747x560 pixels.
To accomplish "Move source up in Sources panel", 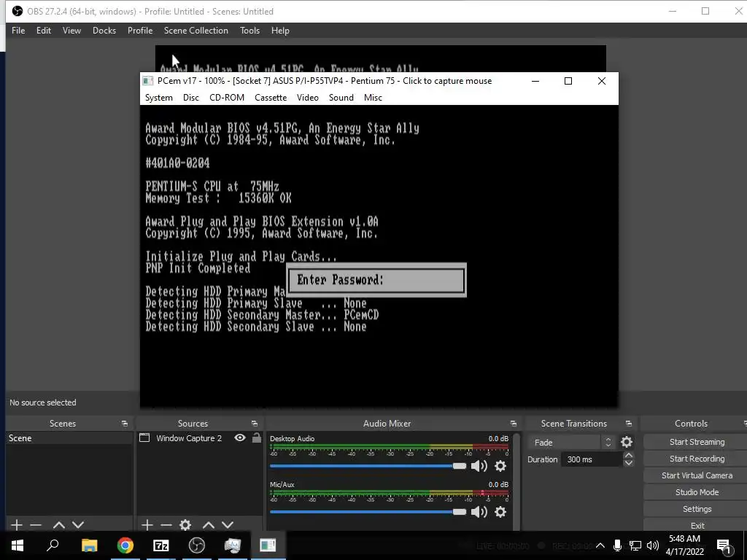I will [x=209, y=525].
